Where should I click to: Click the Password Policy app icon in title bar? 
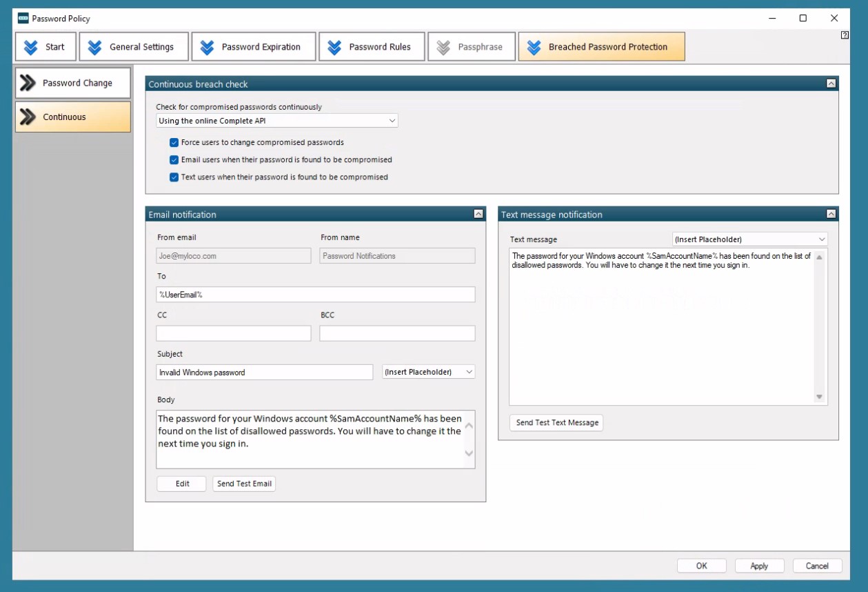point(23,18)
